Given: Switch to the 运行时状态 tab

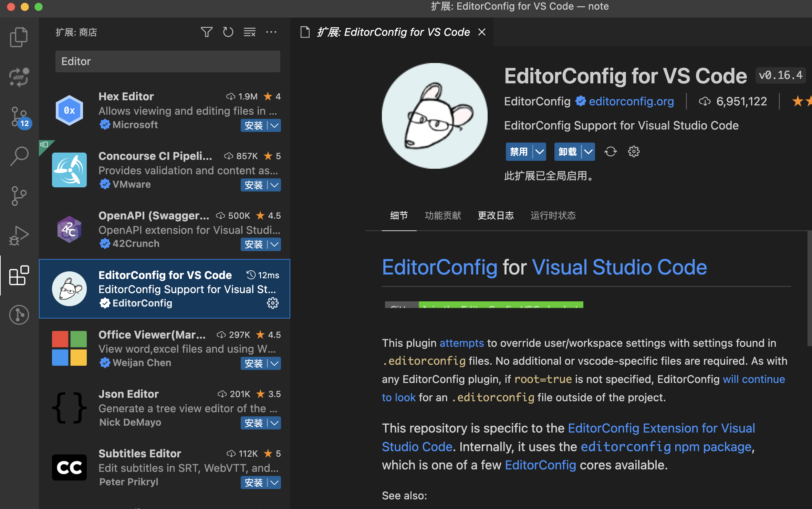Looking at the screenshot, I should (553, 216).
